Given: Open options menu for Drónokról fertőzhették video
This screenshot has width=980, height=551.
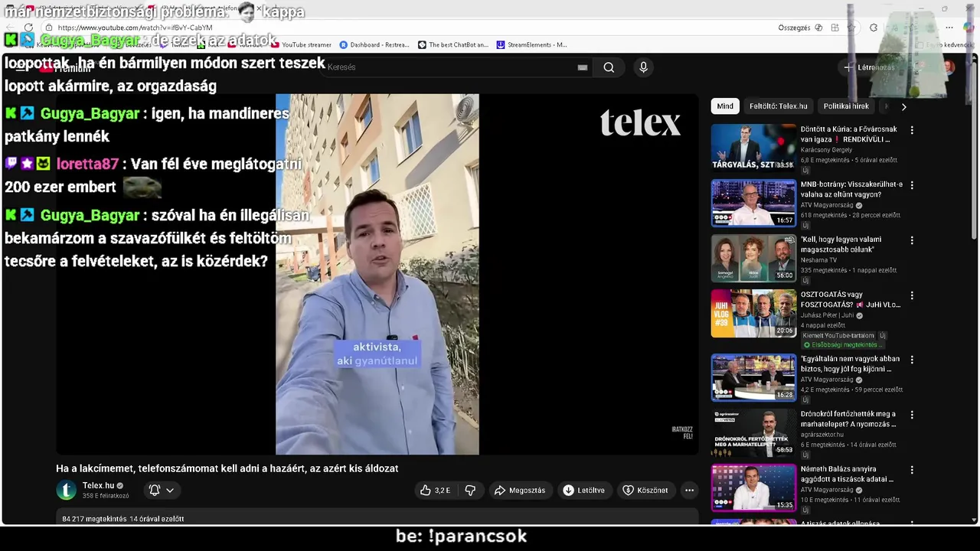Looking at the screenshot, I should [x=912, y=415].
